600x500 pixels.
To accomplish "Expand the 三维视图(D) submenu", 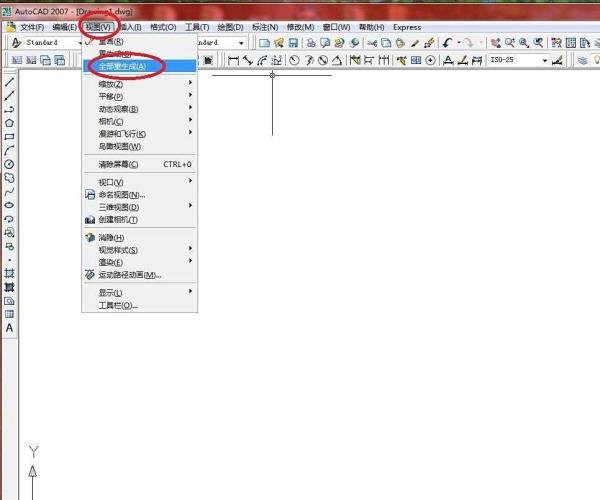I will point(140,207).
